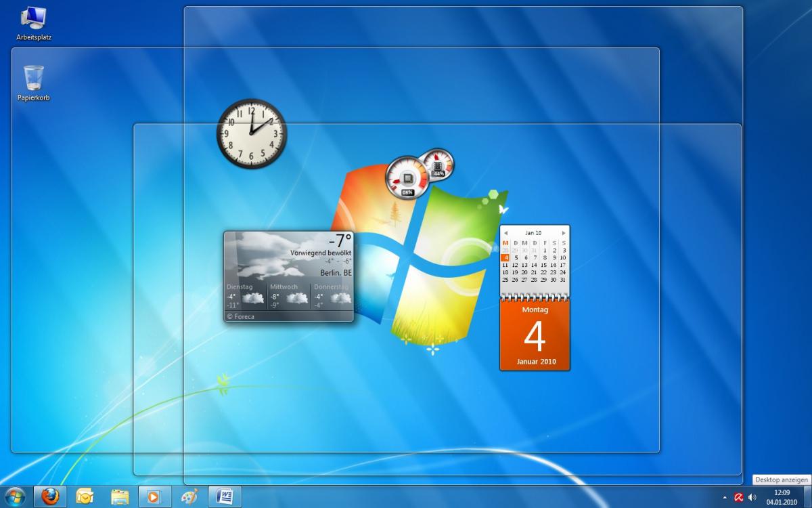Select the CPU meter gadget showing 08%
This screenshot has width=812, height=508.
coord(407,177)
